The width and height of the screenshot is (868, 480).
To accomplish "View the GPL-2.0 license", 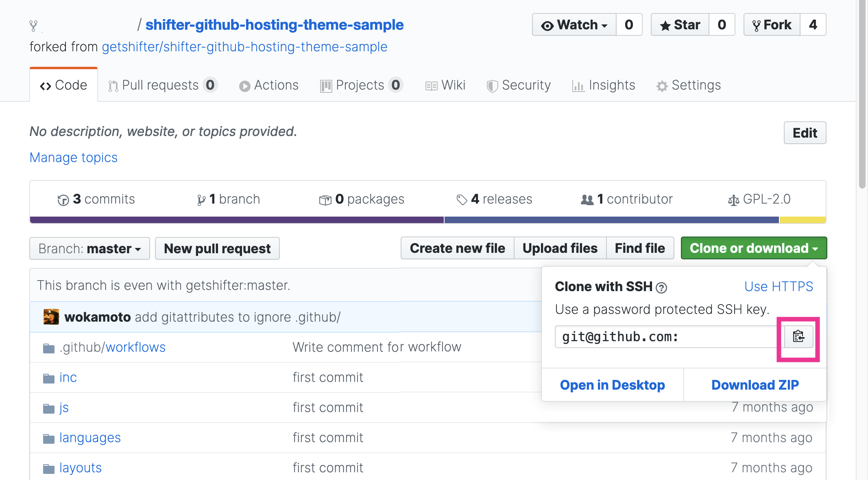I will pyautogui.click(x=759, y=199).
